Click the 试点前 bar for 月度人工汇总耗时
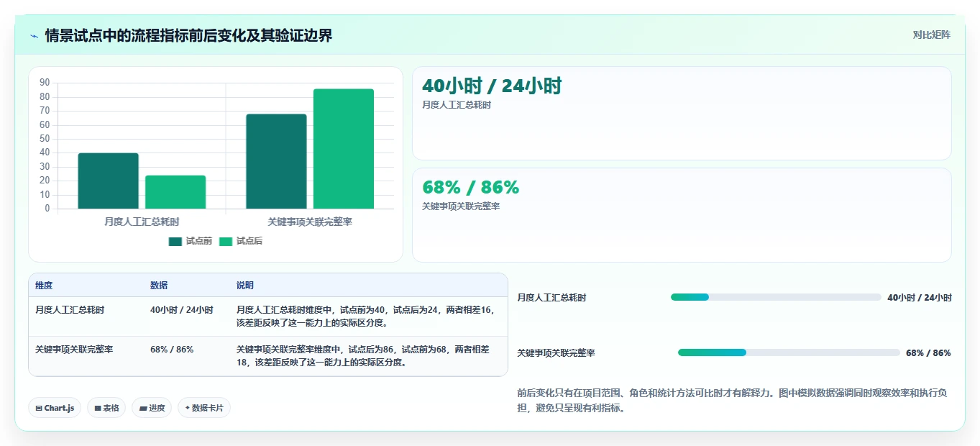 tap(108, 181)
